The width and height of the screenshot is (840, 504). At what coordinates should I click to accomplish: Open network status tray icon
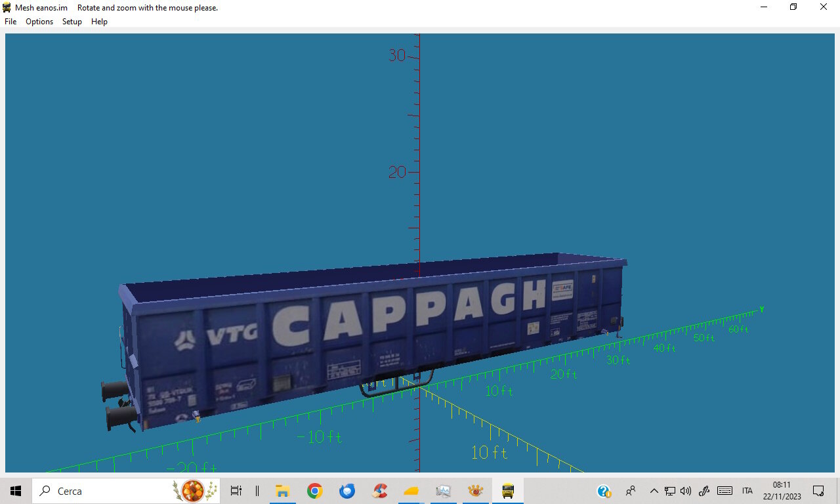tap(670, 491)
